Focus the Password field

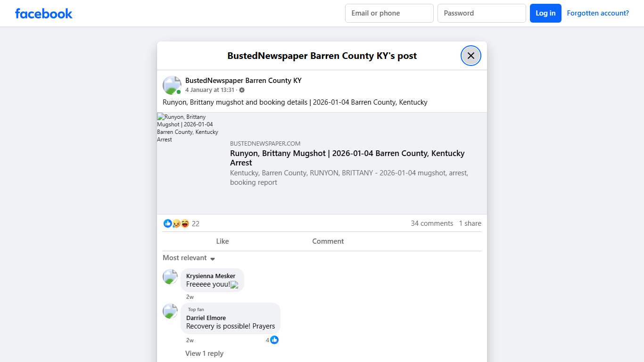[481, 13]
